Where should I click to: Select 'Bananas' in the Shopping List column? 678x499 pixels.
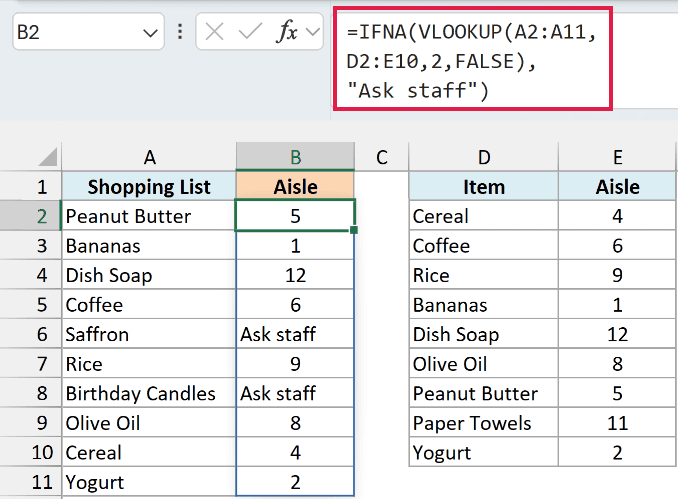coord(149,246)
